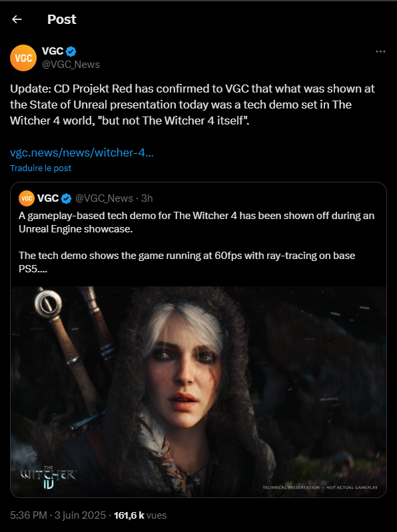The image size is (397, 532).
Task: Open the vgc.news/news/witcher-4 link
Action: [x=82, y=152]
